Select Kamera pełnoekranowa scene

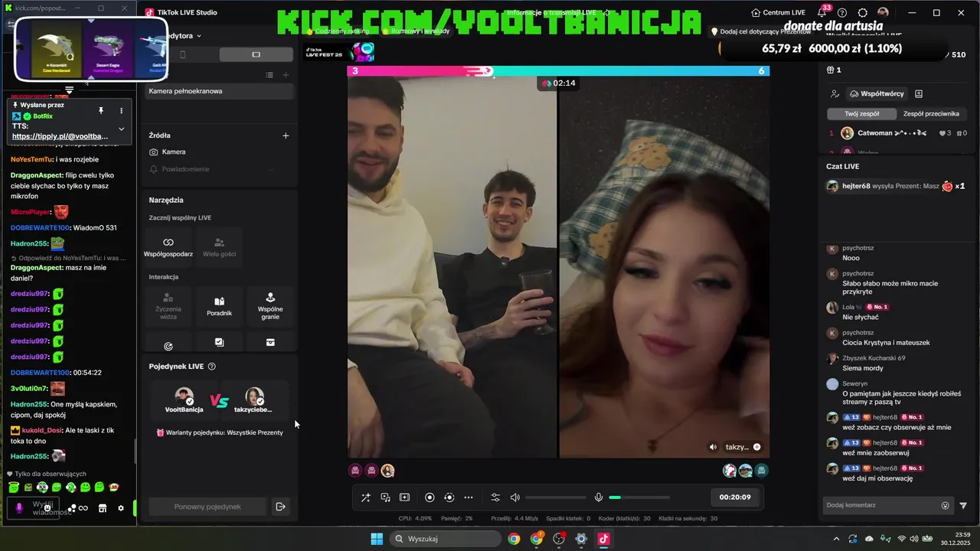[219, 91]
